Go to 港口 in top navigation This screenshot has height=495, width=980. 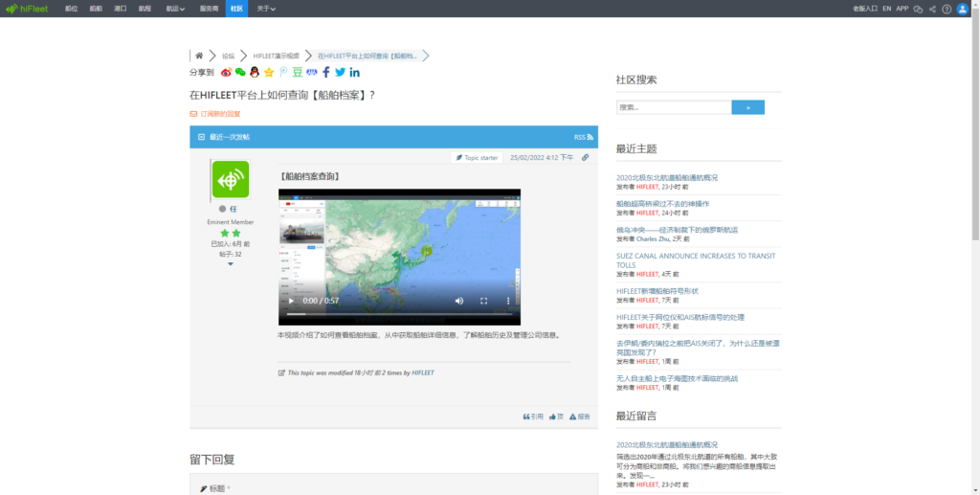coord(121,9)
